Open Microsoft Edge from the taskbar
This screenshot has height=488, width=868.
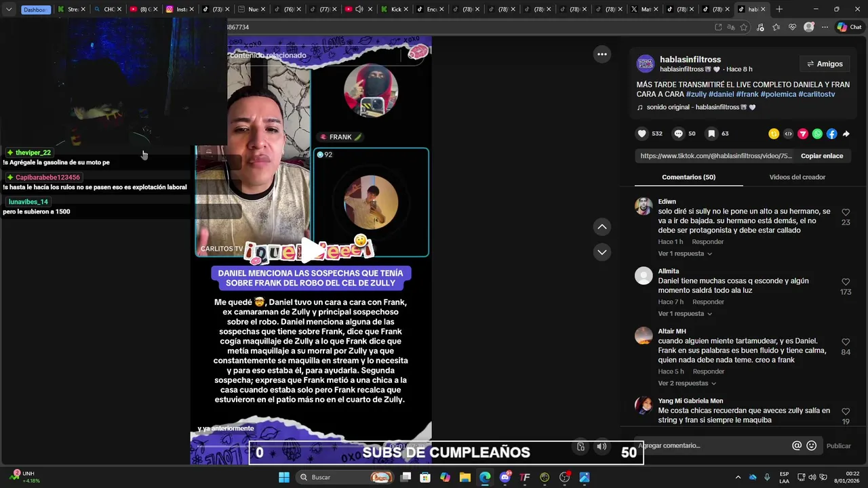tap(485, 477)
